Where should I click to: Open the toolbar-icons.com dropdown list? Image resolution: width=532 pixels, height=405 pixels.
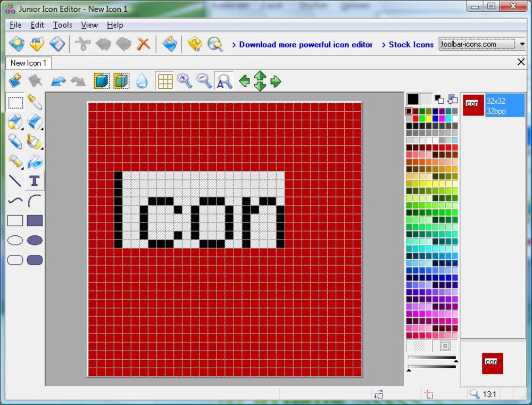[x=522, y=44]
